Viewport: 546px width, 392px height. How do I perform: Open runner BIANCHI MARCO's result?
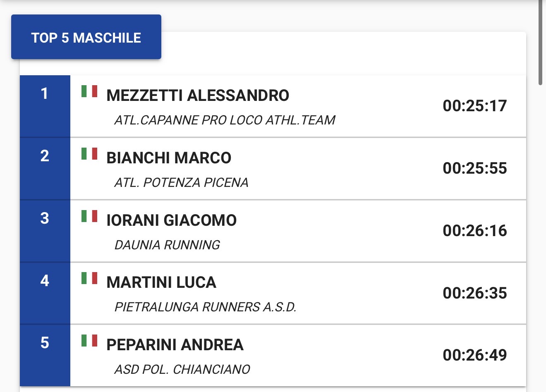pyautogui.click(x=169, y=158)
